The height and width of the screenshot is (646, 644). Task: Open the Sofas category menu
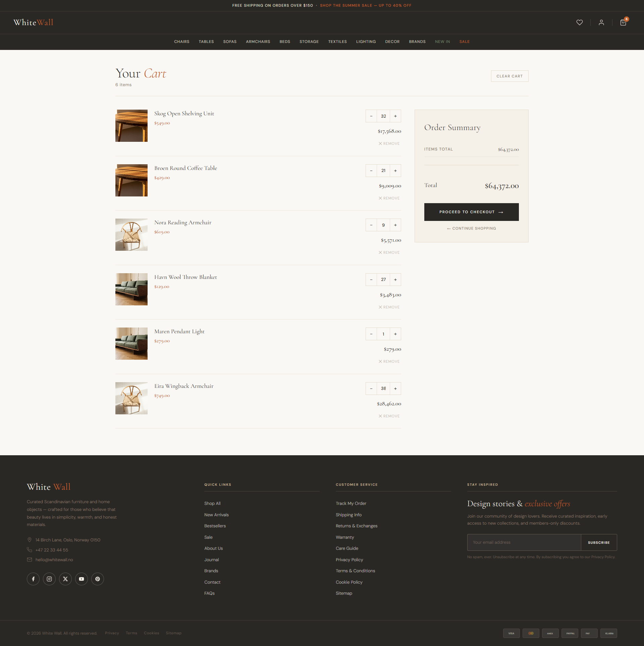[230, 42]
